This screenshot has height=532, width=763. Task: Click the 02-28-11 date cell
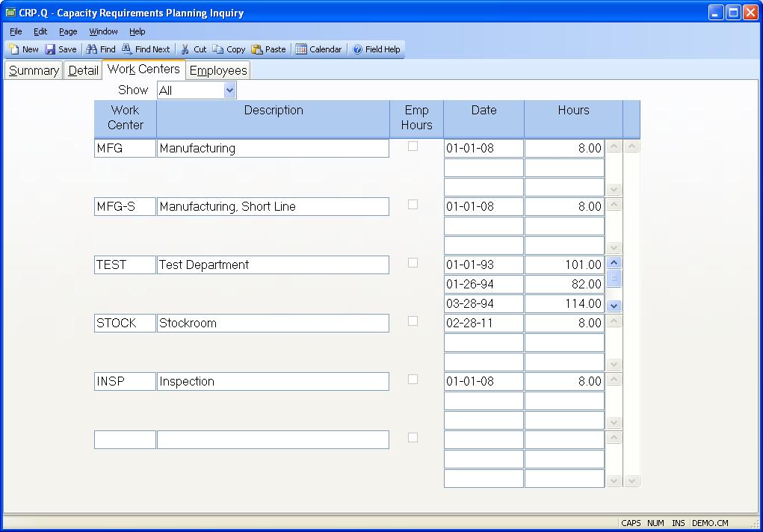pyautogui.click(x=484, y=324)
